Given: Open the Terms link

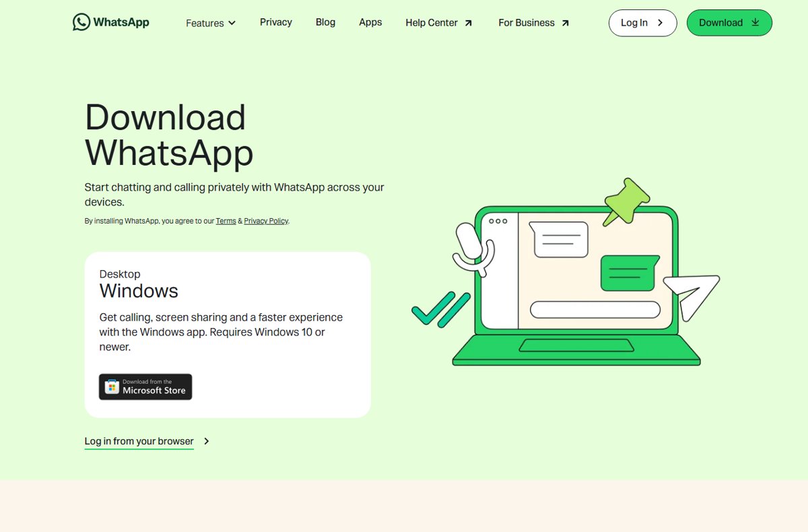Looking at the screenshot, I should [x=226, y=221].
